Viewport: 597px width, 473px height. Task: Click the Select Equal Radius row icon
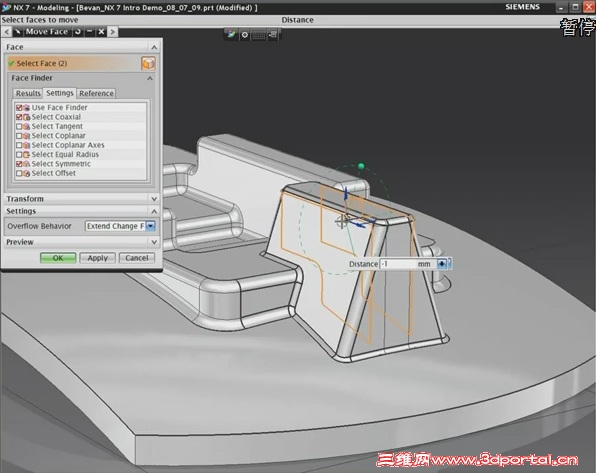click(27, 155)
